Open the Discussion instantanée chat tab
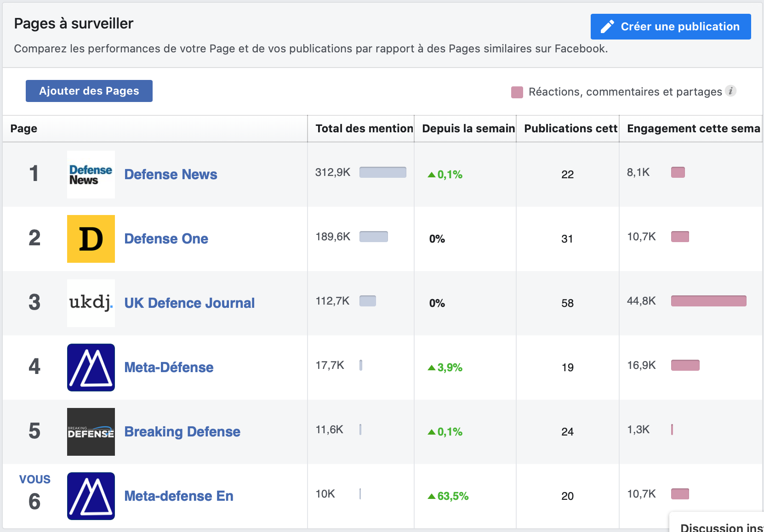The width and height of the screenshot is (764, 532). (x=717, y=522)
